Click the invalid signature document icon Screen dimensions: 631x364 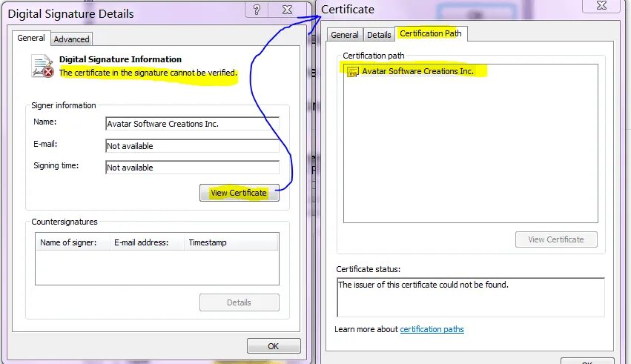point(43,66)
